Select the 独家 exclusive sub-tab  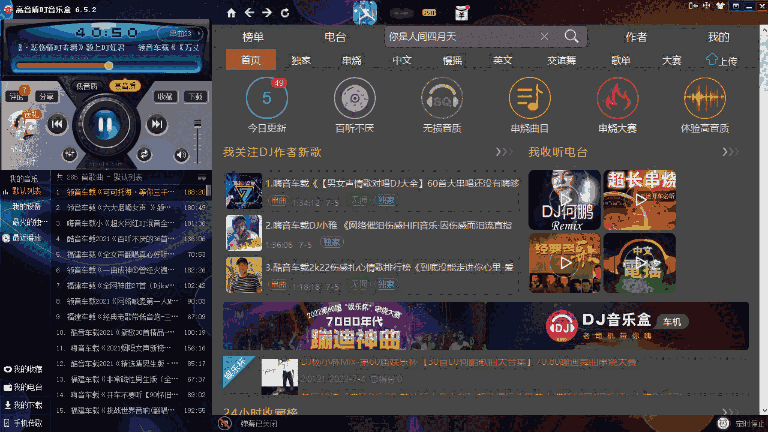coord(301,60)
